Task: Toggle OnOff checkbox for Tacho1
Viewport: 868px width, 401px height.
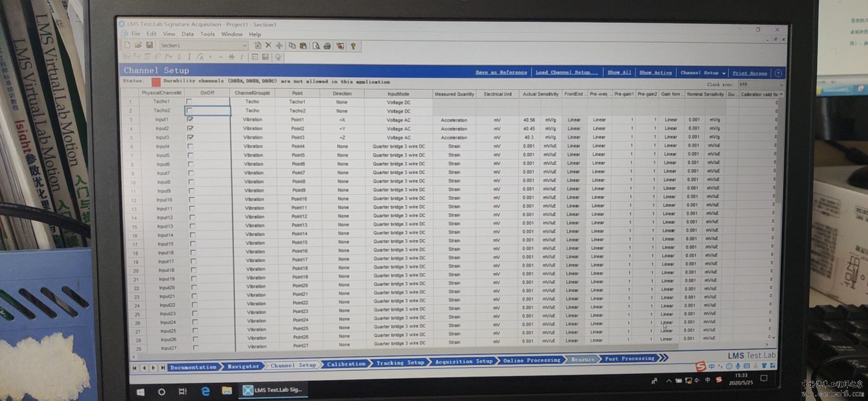Action: [x=189, y=102]
